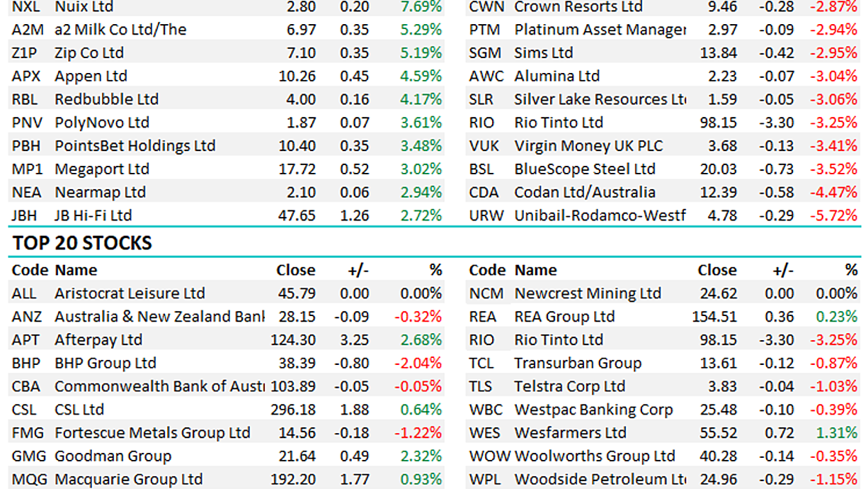Click BlueScope Steel's close price 20.03

[718, 169]
